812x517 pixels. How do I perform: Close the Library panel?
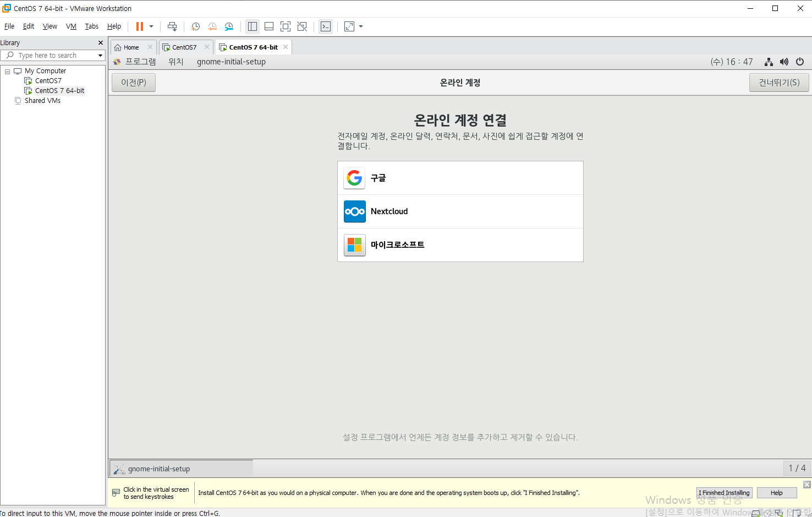coord(101,42)
